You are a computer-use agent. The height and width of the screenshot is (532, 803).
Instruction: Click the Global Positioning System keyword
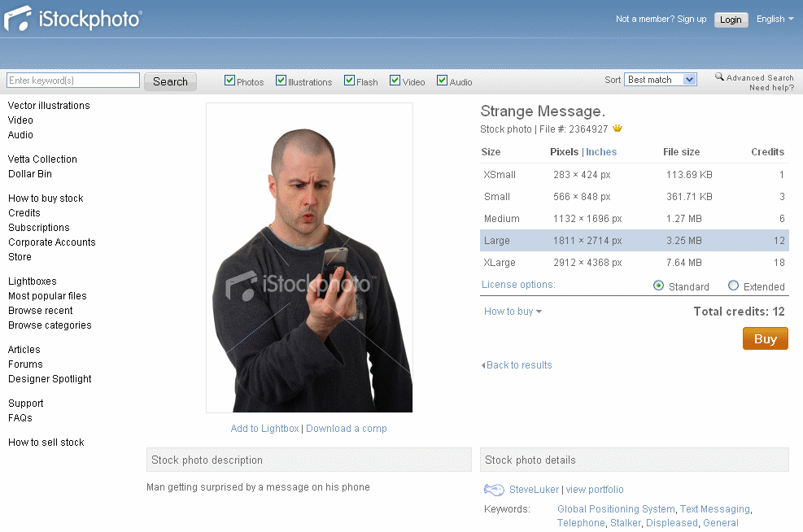616,509
